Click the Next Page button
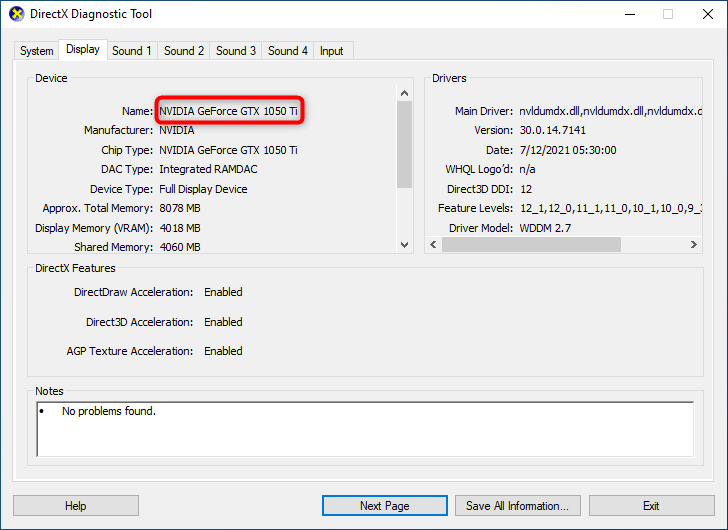Viewport: 728px width, 530px height. click(385, 505)
